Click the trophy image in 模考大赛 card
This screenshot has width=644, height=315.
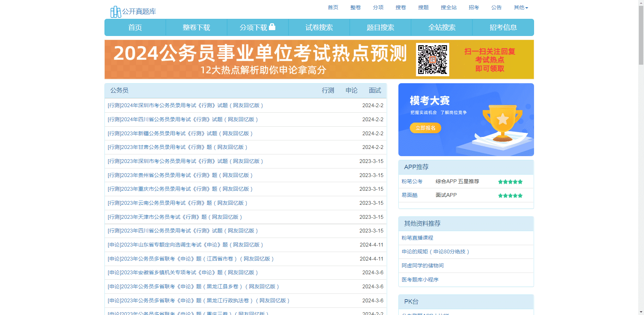(x=502, y=123)
